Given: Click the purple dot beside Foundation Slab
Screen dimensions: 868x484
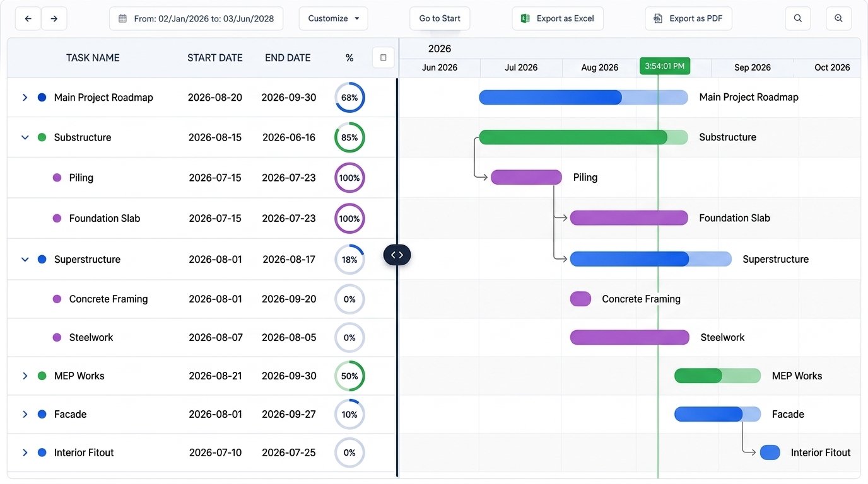Looking at the screenshot, I should tap(57, 219).
